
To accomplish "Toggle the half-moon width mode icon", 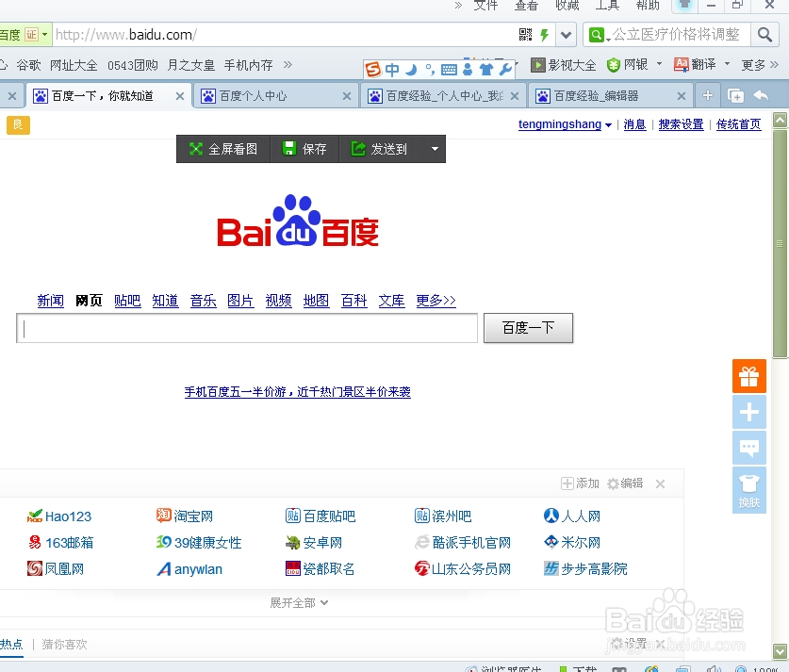I will [412, 70].
